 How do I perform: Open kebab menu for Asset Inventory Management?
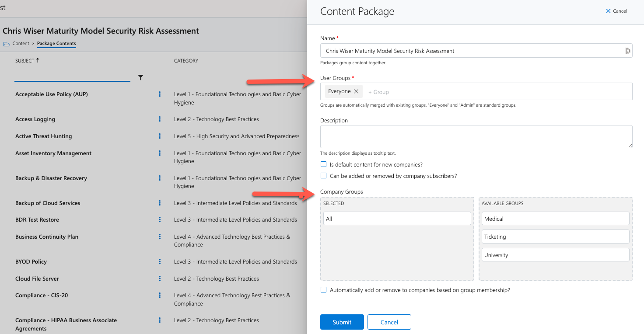(x=160, y=153)
